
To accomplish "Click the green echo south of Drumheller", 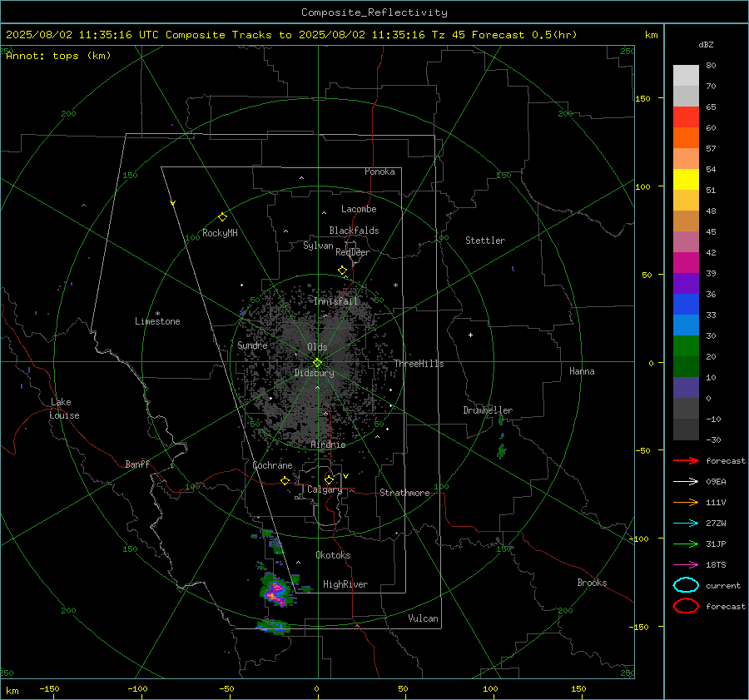I will [501, 450].
